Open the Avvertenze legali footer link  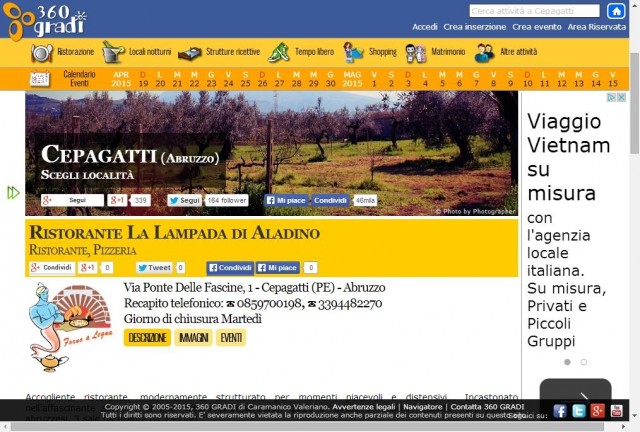click(364, 407)
